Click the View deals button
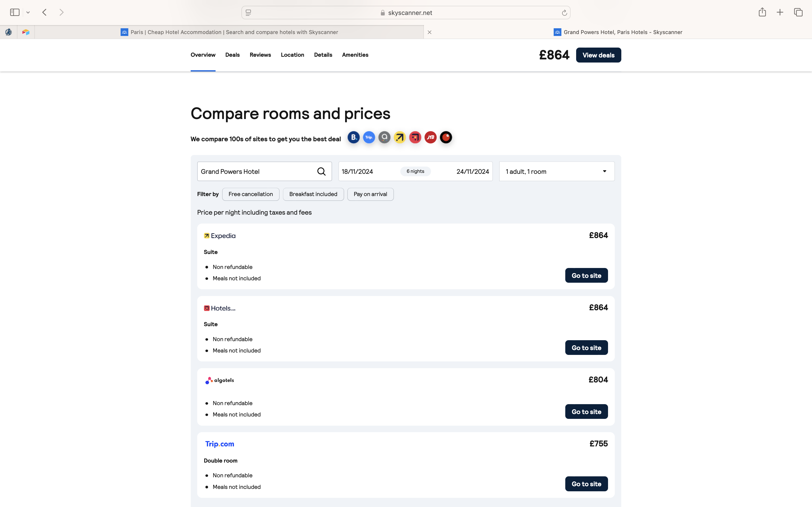The image size is (812, 507). (598, 55)
